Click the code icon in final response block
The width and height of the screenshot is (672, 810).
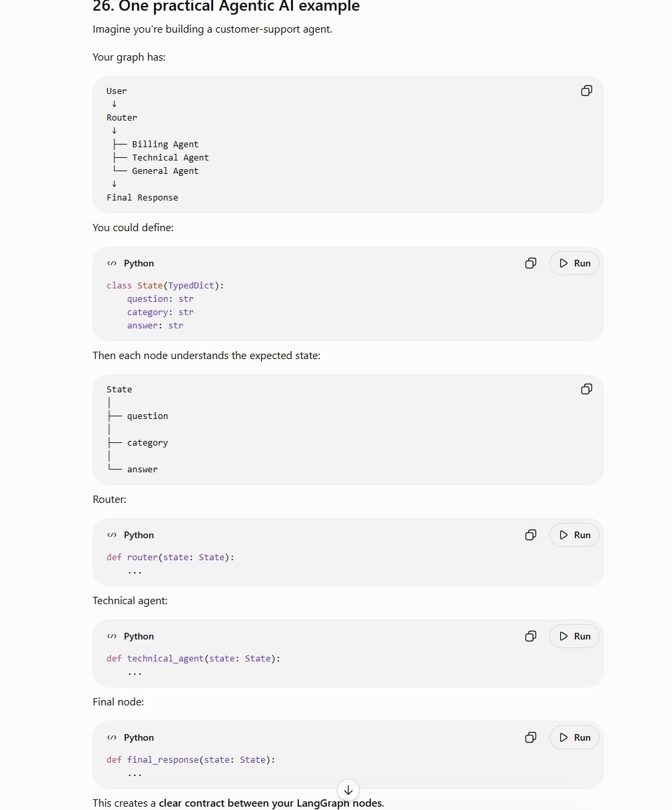pos(112,737)
